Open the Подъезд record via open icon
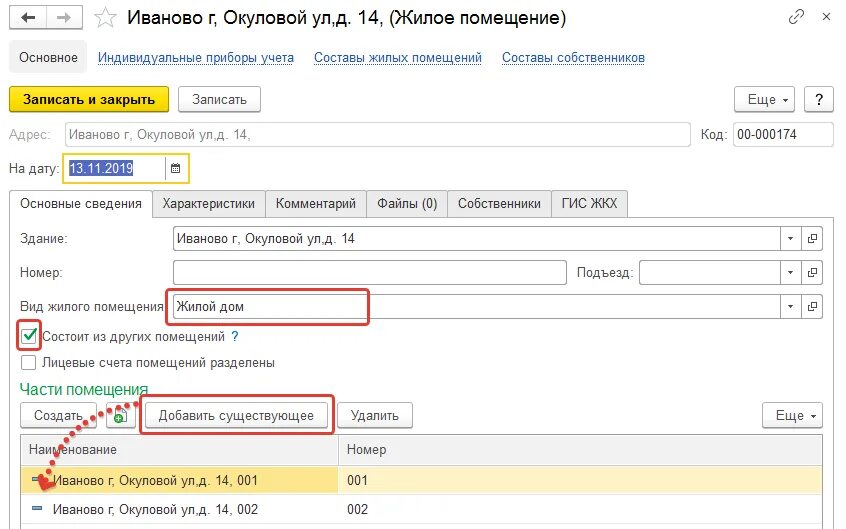 [813, 272]
